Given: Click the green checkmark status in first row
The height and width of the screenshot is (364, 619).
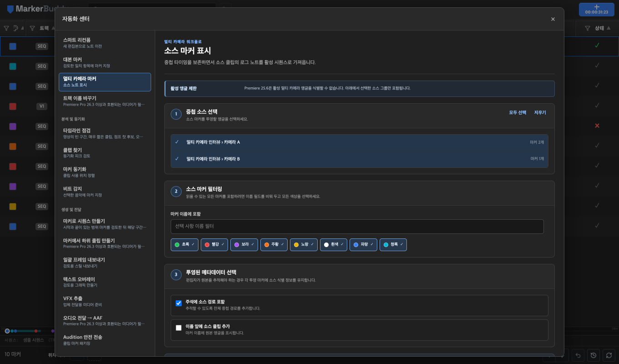Looking at the screenshot, I should pyautogui.click(x=597, y=45).
